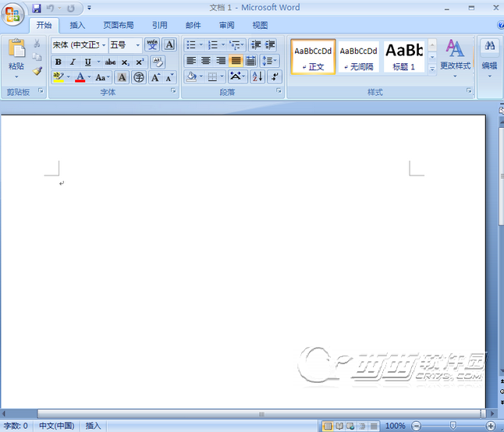
Task: Click the Copy icon in clipboard group
Action: pyautogui.click(x=37, y=57)
